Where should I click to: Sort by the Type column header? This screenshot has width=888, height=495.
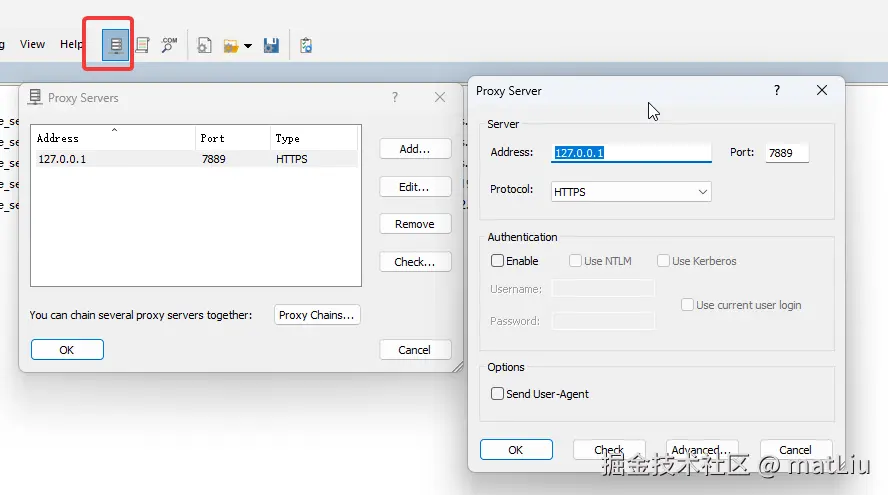(x=314, y=138)
